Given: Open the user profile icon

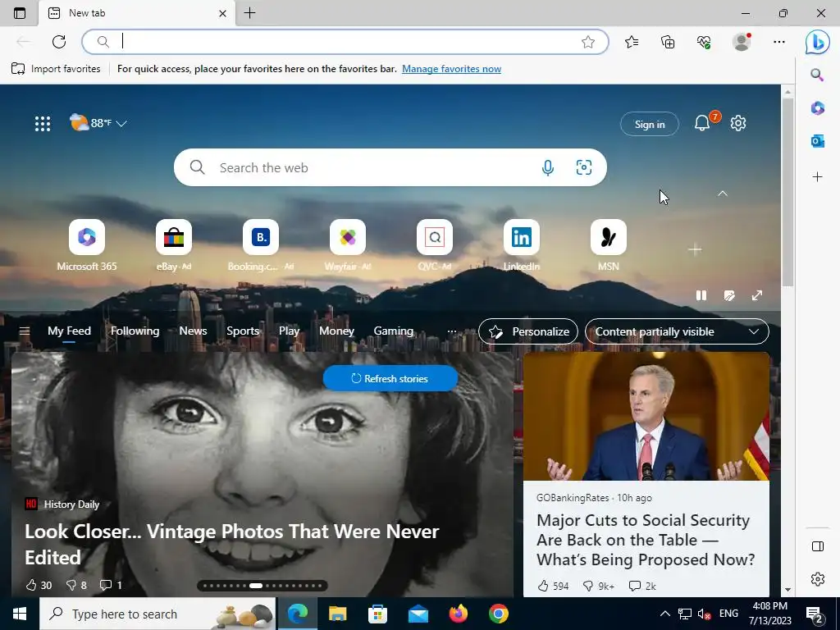Looking at the screenshot, I should pyautogui.click(x=742, y=42).
